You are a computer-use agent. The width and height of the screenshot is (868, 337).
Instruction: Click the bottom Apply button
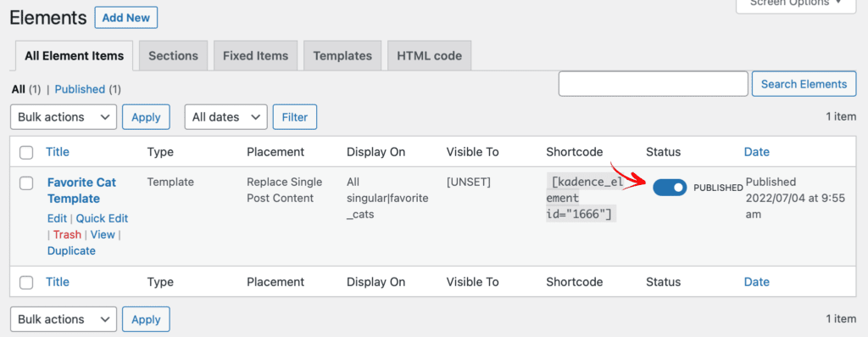pos(146,319)
